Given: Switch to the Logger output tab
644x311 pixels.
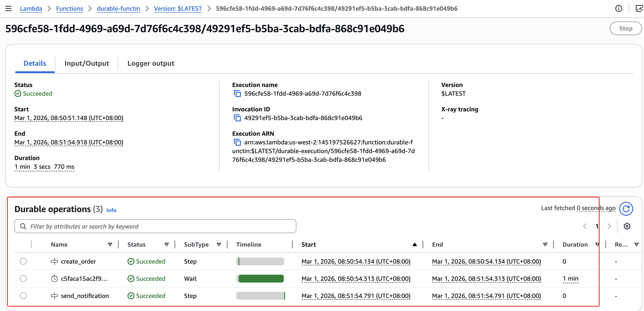Looking at the screenshot, I should point(151,64).
